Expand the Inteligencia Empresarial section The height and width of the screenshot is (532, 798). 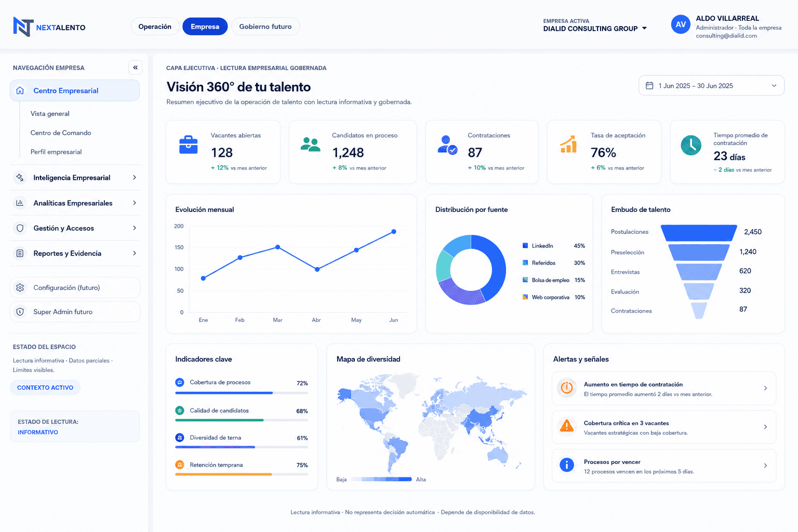[x=75, y=178]
